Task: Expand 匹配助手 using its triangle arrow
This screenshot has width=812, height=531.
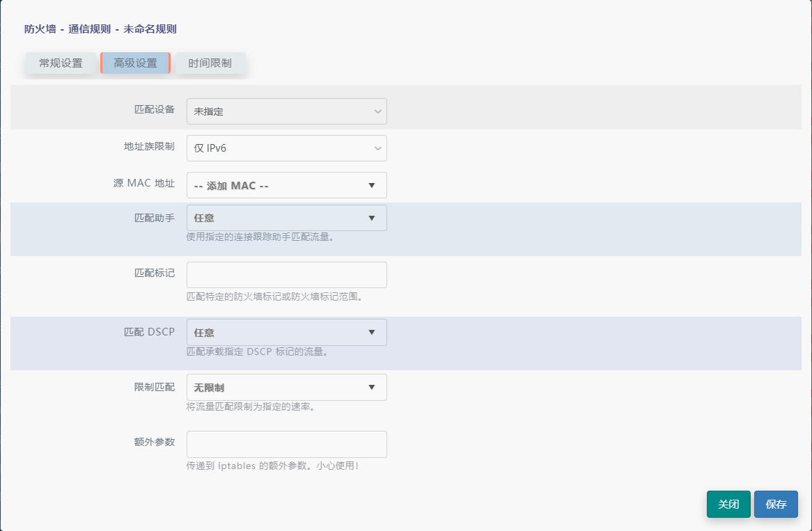Action: (371, 218)
